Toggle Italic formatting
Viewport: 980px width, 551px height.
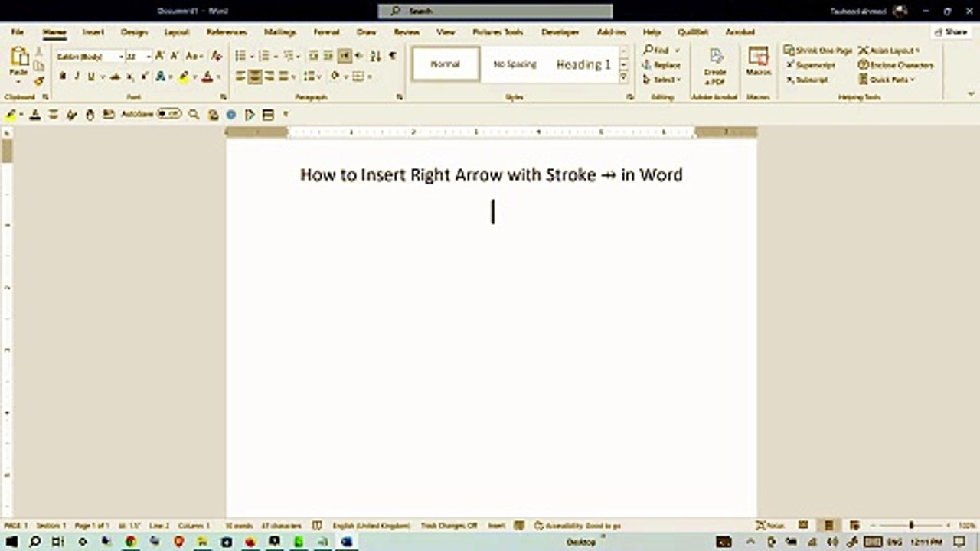pos(77,77)
